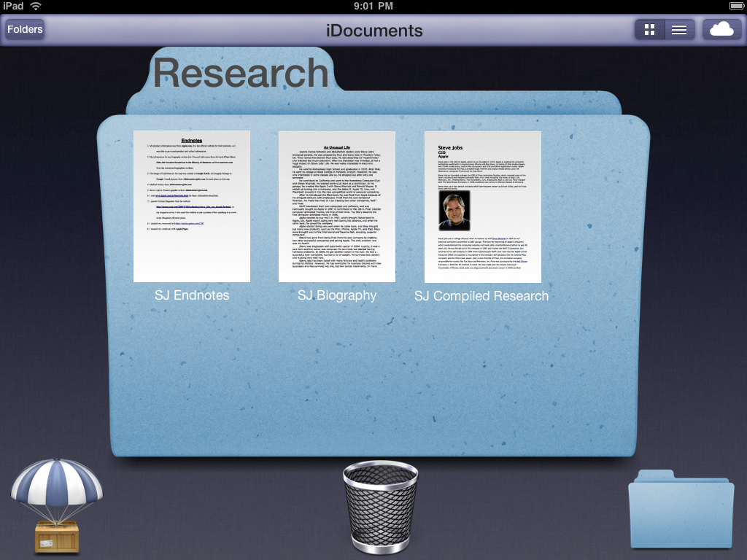
Task: Tap the trash can icon
Action: 380,507
